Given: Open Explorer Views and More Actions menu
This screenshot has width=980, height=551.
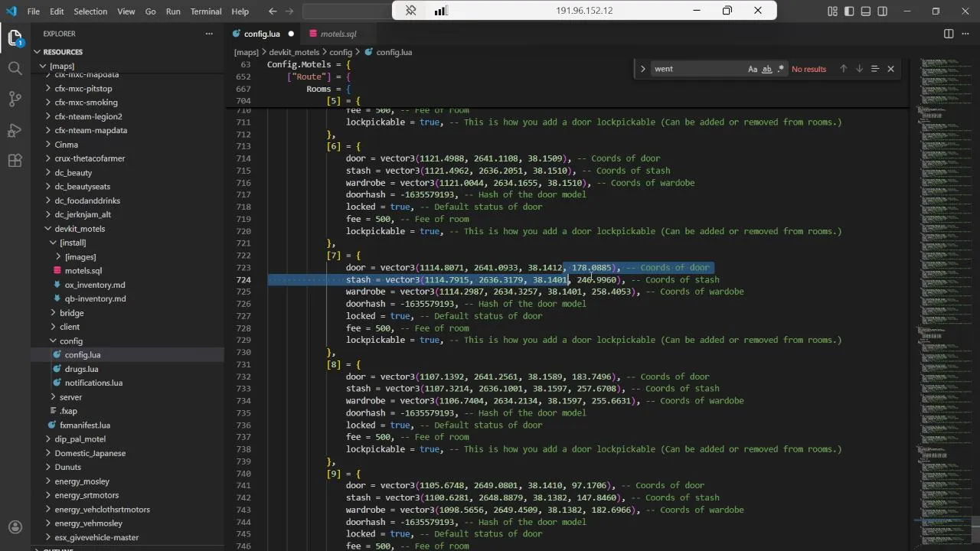Looking at the screenshot, I should pos(209,34).
